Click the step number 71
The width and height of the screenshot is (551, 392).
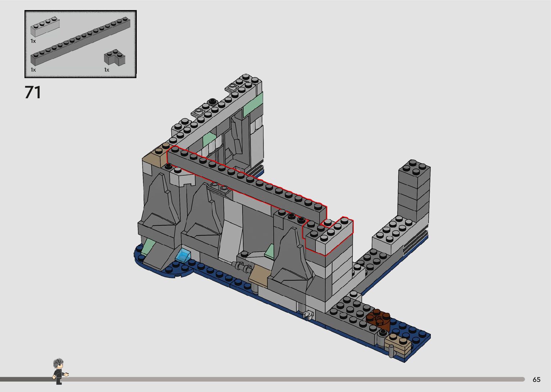click(x=33, y=93)
